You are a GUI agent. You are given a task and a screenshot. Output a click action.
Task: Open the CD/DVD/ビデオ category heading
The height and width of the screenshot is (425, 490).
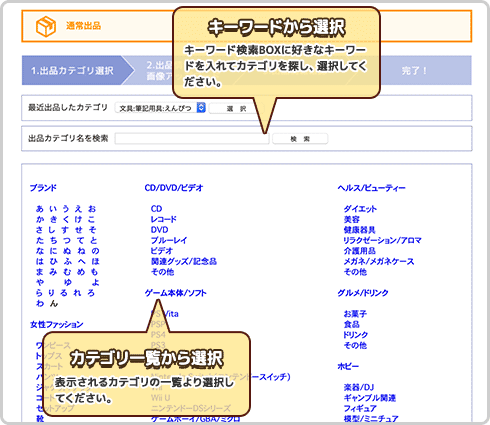(174, 188)
